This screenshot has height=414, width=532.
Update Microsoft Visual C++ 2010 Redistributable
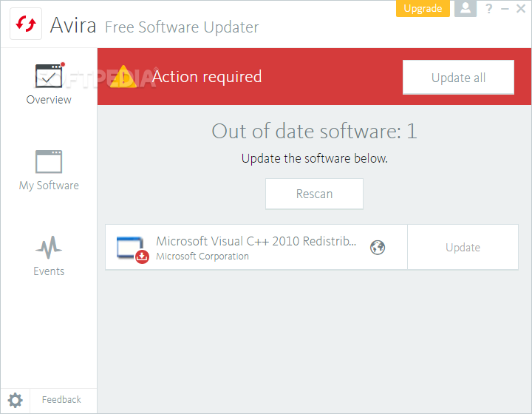click(x=463, y=248)
